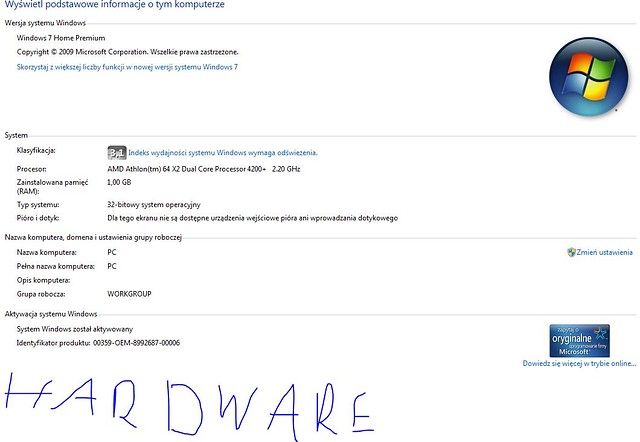
Task: Click the Pióro i dotyk description text
Action: click(252, 218)
